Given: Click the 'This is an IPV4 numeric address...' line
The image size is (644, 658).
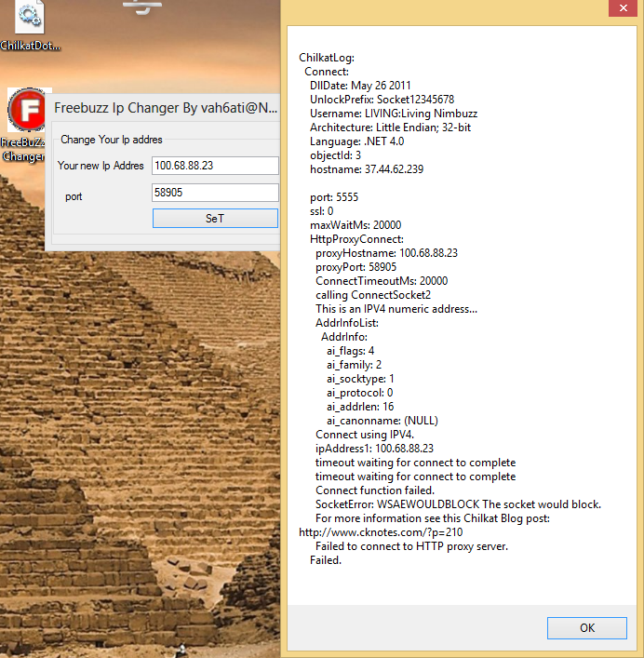Looking at the screenshot, I should point(396,309).
